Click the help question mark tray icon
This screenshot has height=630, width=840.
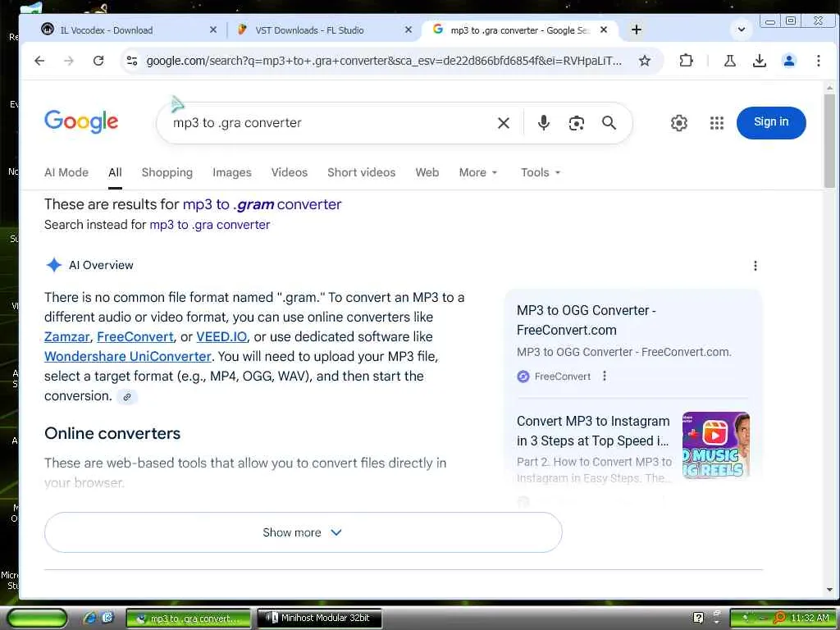[698, 619]
